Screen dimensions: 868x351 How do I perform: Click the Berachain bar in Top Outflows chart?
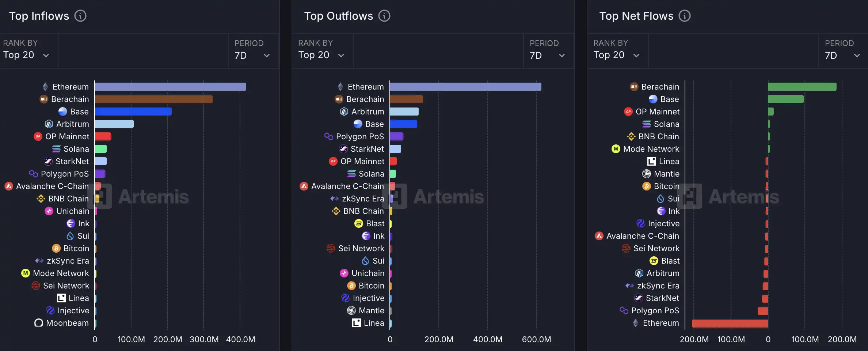tap(406, 99)
